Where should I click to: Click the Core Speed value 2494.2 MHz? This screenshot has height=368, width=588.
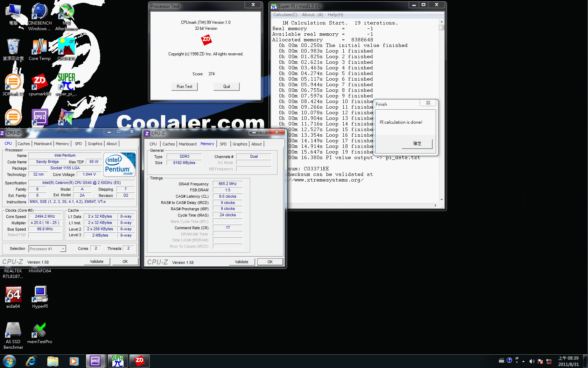click(x=45, y=216)
